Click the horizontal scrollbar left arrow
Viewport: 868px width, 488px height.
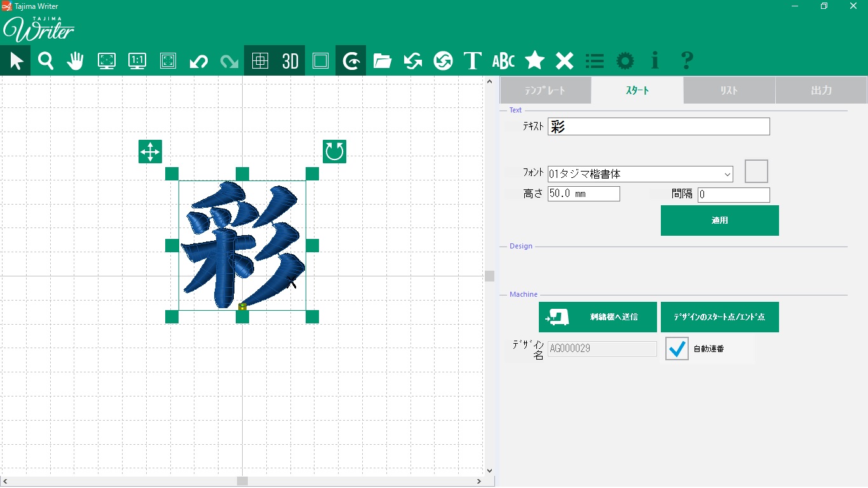[4, 481]
